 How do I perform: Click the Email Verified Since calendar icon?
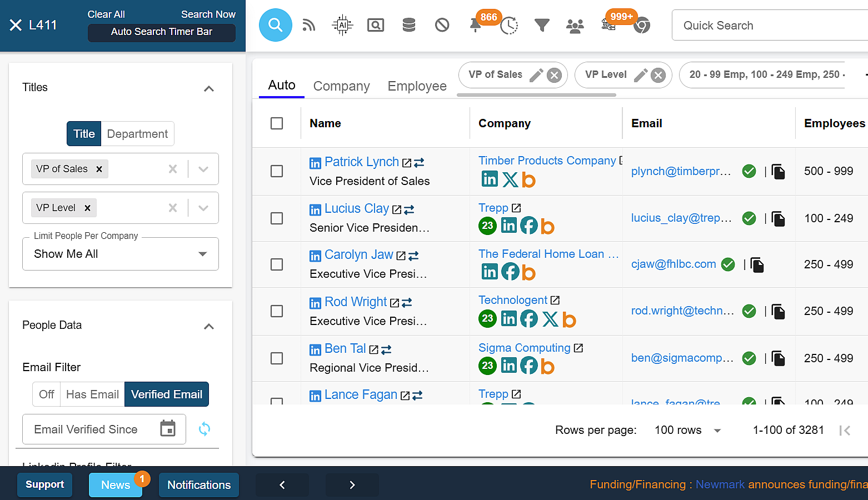pyautogui.click(x=168, y=429)
